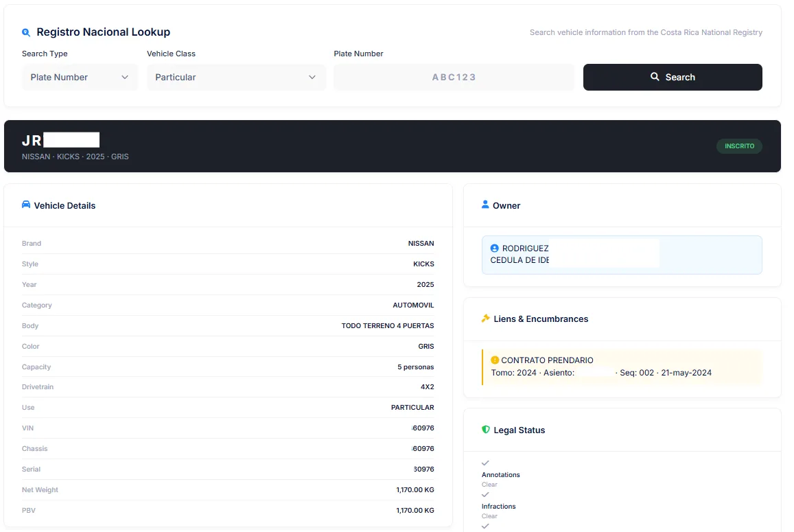Click the Legal Status heading

coord(519,430)
